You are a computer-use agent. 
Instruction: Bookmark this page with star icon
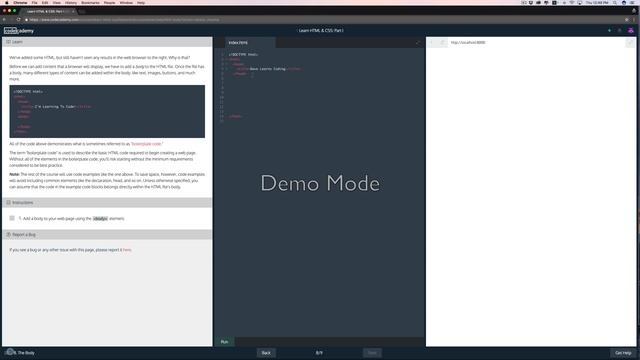pyautogui.click(x=627, y=20)
